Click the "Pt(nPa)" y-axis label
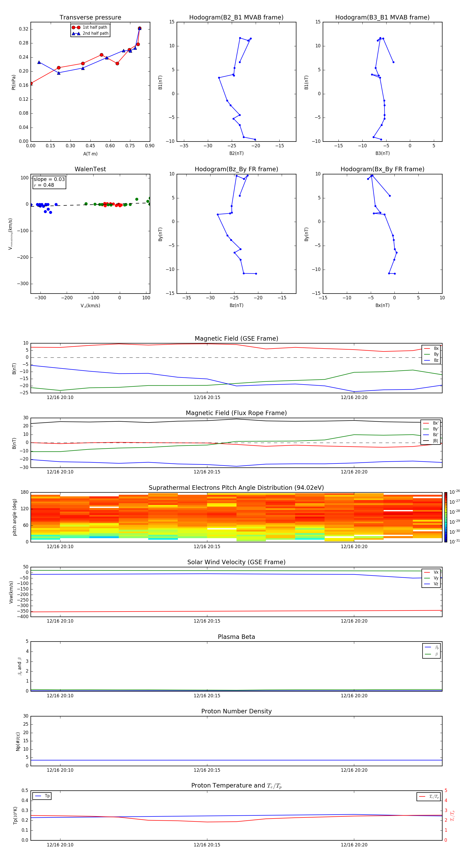The width and height of the screenshot is (473, 868). click(13, 82)
